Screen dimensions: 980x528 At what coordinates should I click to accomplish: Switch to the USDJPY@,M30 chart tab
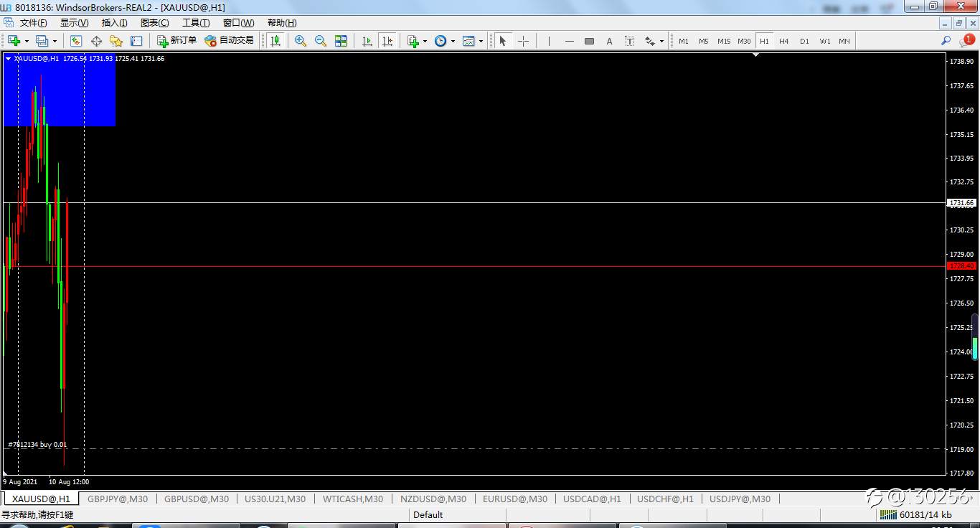pos(740,499)
